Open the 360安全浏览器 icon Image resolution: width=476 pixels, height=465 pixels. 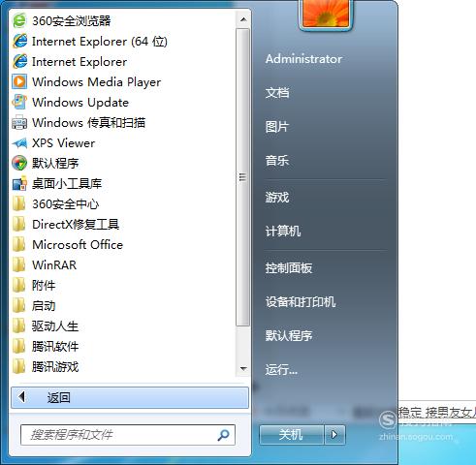click(x=19, y=21)
